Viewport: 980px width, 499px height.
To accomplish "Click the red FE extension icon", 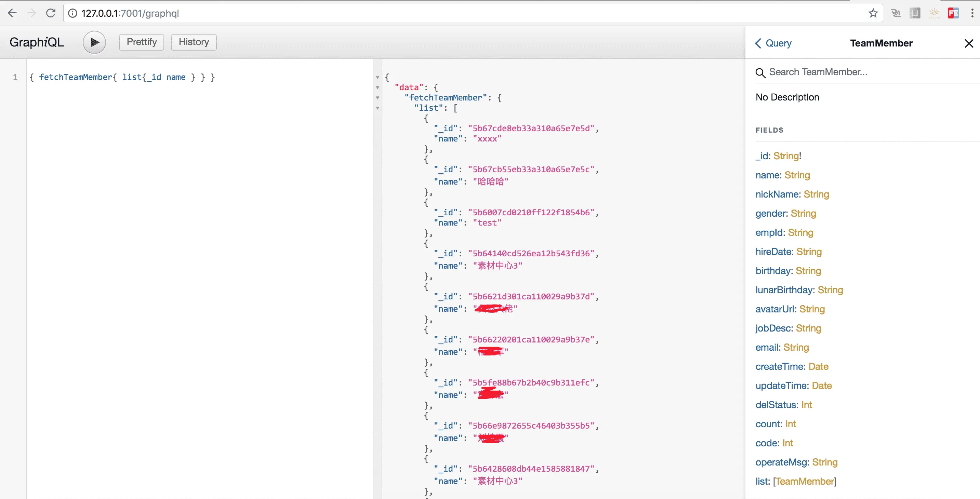I will 953,13.
